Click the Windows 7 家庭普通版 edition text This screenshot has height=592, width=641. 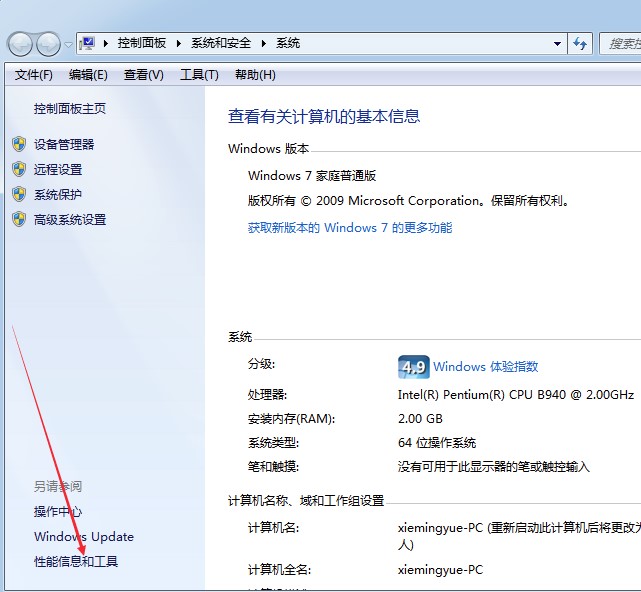click(x=312, y=176)
